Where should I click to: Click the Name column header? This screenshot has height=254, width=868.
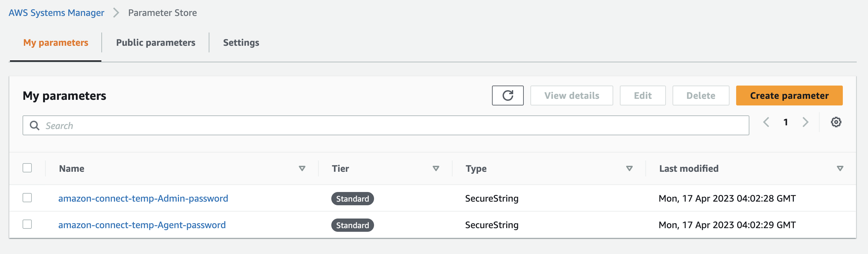tap(72, 169)
